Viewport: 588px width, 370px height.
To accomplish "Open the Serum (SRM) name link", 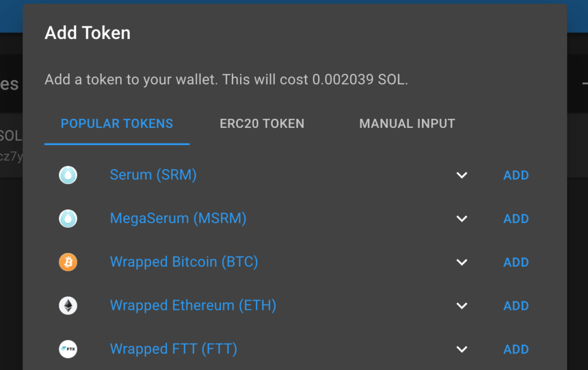I will tap(153, 175).
